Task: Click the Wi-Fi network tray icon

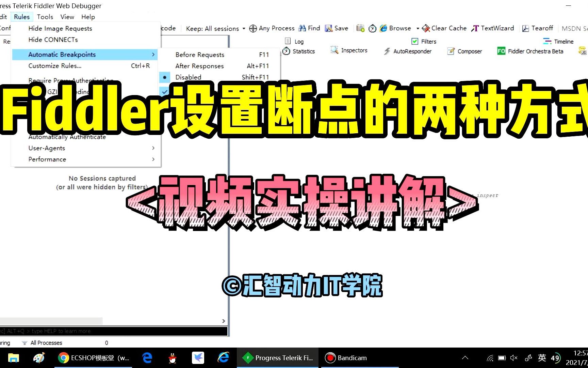Action: [490, 358]
